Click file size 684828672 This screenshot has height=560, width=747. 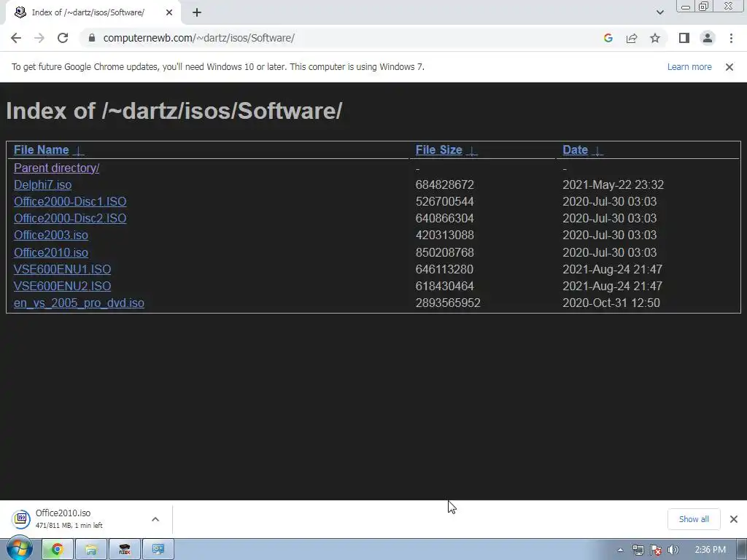coord(444,184)
